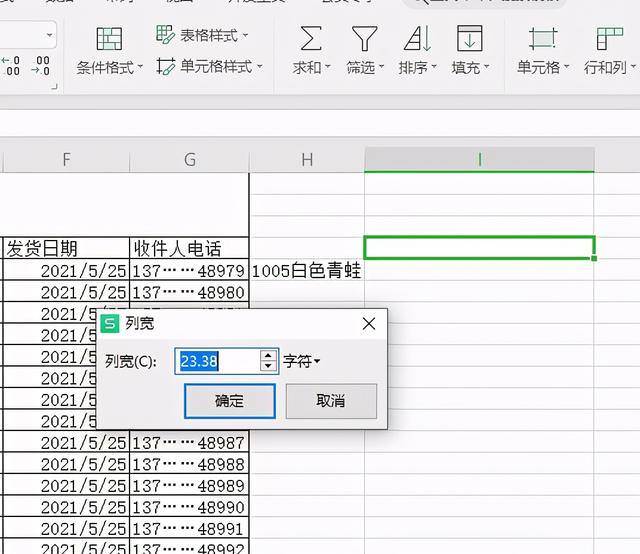Click the WPS S logo in dialog title

[110, 324]
